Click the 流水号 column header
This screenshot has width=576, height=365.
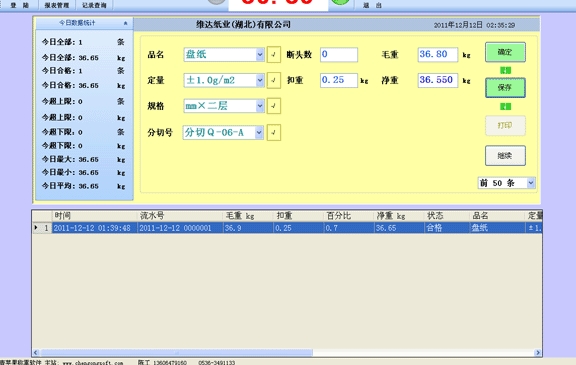click(x=180, y=216)
